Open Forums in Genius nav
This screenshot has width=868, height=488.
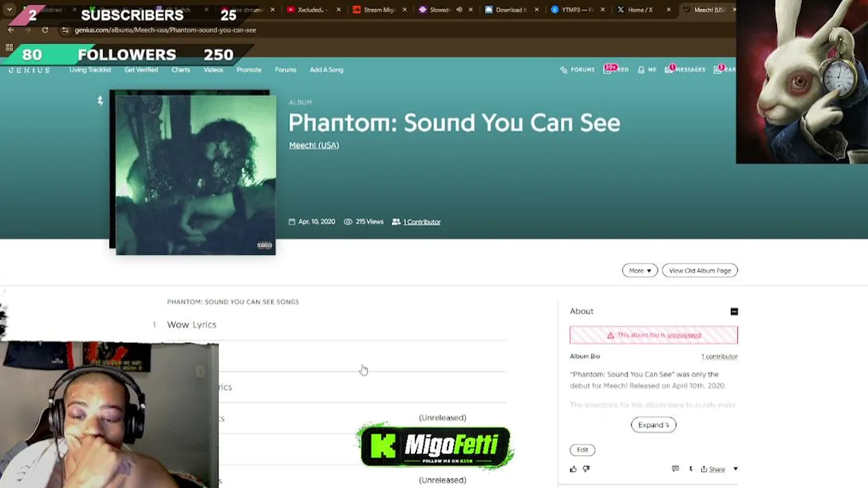coord(285,70)
